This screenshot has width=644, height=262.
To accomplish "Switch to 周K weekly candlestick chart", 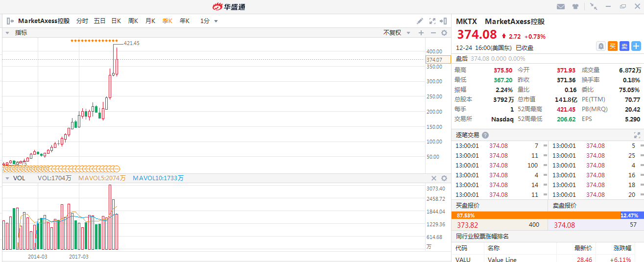I will click(133, 21).
